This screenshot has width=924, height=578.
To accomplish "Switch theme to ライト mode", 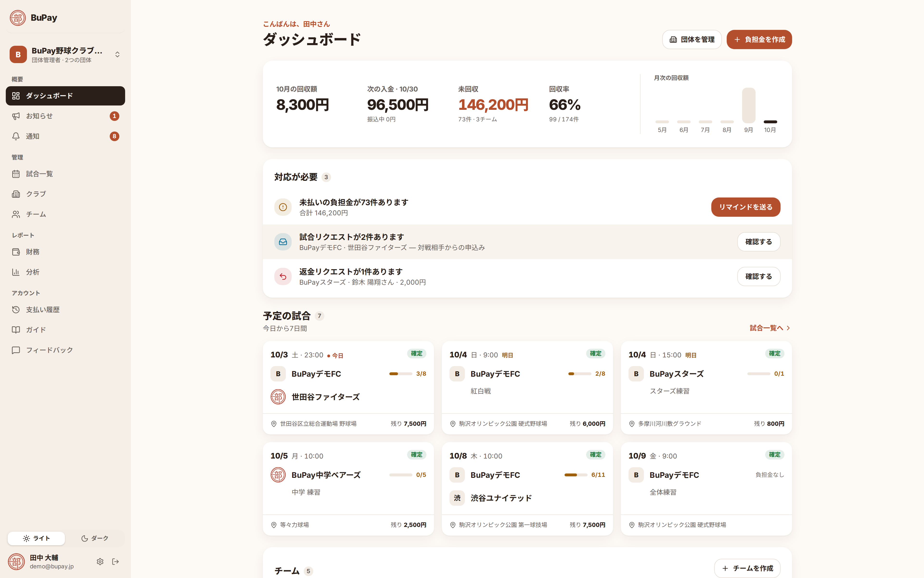I will [x=36, y=538].
